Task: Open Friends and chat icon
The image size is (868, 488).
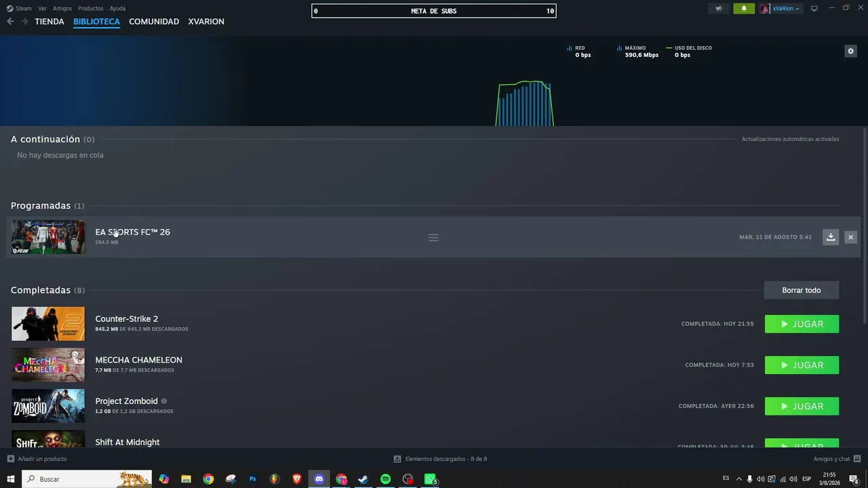Action: (857, 459)
